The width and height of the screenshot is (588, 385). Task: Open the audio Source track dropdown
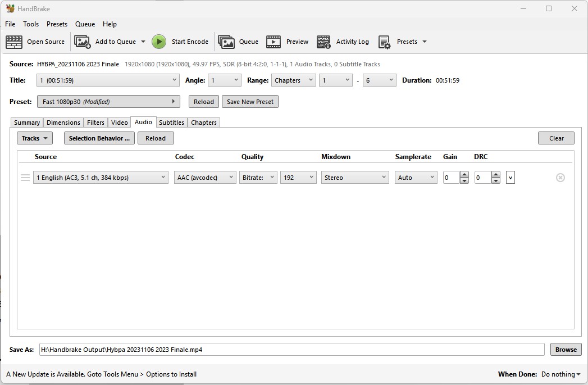101,178
